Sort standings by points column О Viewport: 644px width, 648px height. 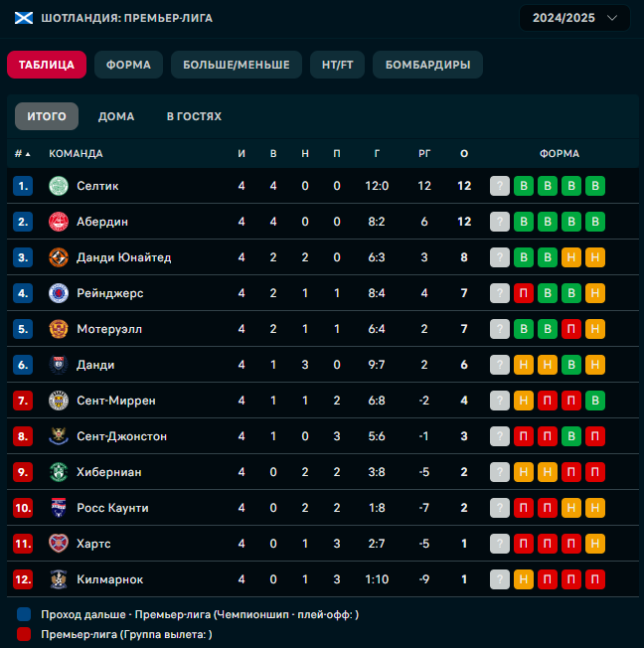point(464,154)
